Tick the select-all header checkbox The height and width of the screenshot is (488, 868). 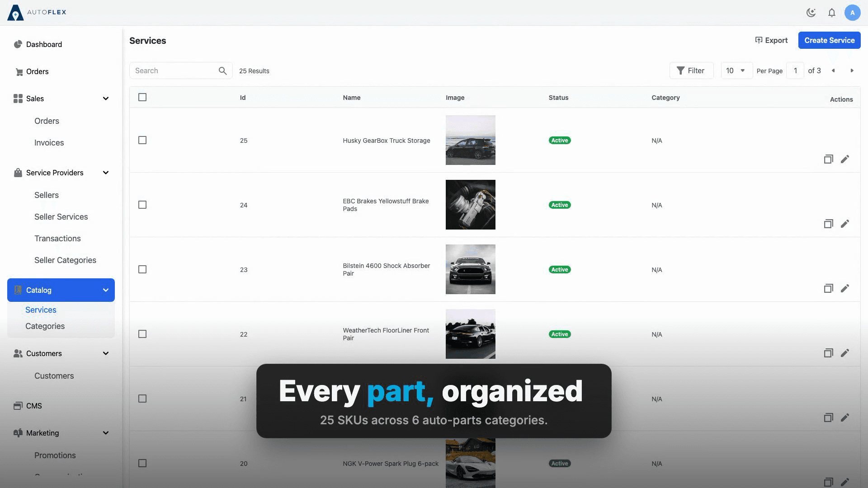(142, 97)
